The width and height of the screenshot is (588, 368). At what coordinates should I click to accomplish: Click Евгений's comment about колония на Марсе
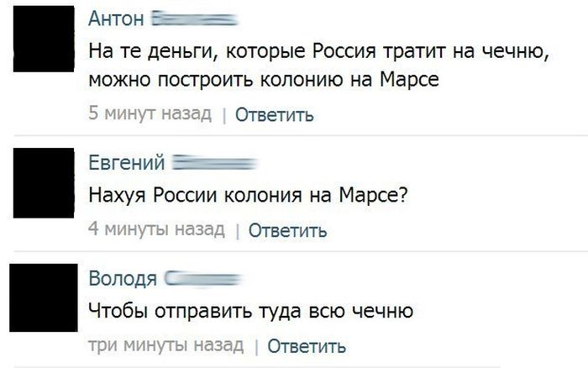point(249,196)
